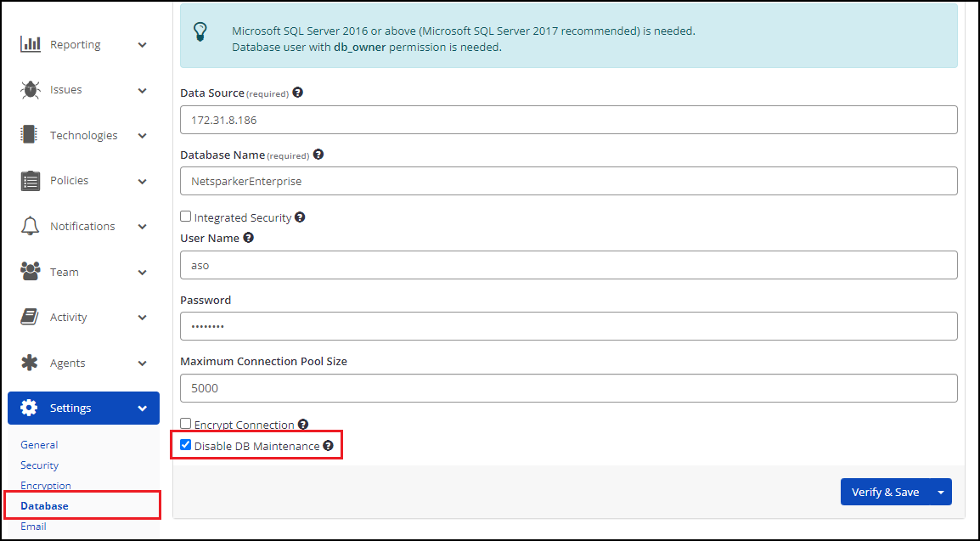Switch to the Email settings page

coord(33,526)
